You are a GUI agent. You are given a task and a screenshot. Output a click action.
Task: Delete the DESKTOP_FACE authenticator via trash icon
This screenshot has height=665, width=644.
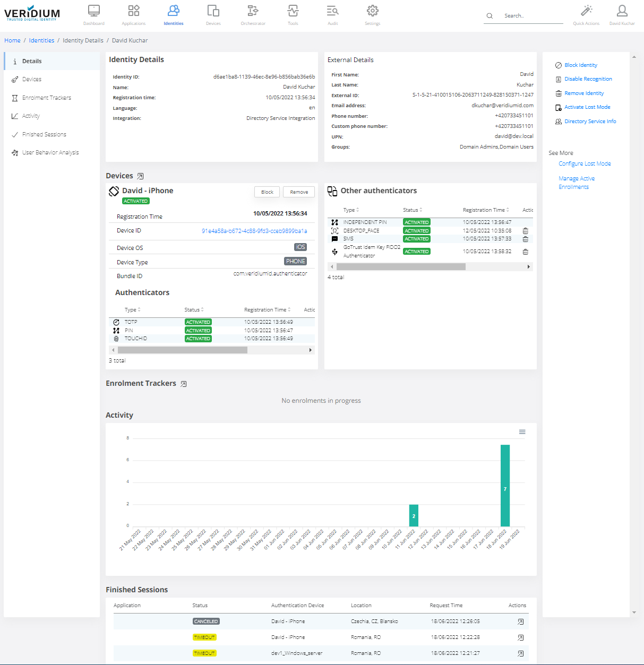(x=525, y=231)
